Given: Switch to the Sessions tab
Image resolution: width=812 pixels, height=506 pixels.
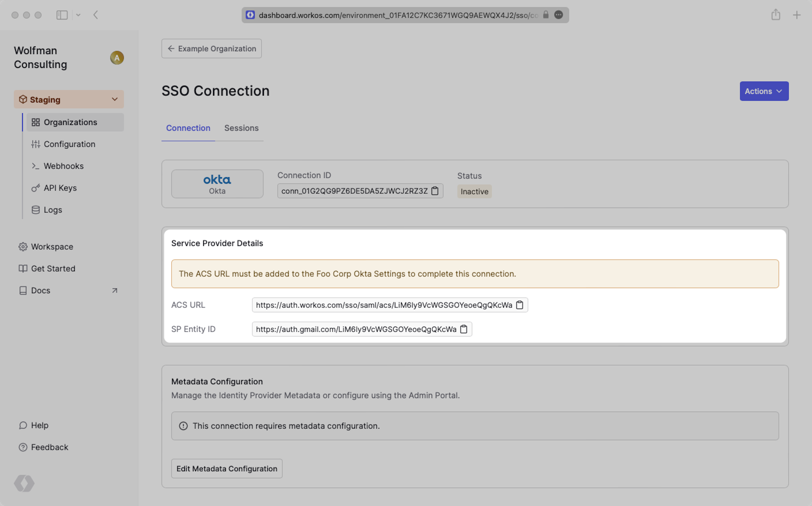Looking at the screenshot, I should click(241, 128).
